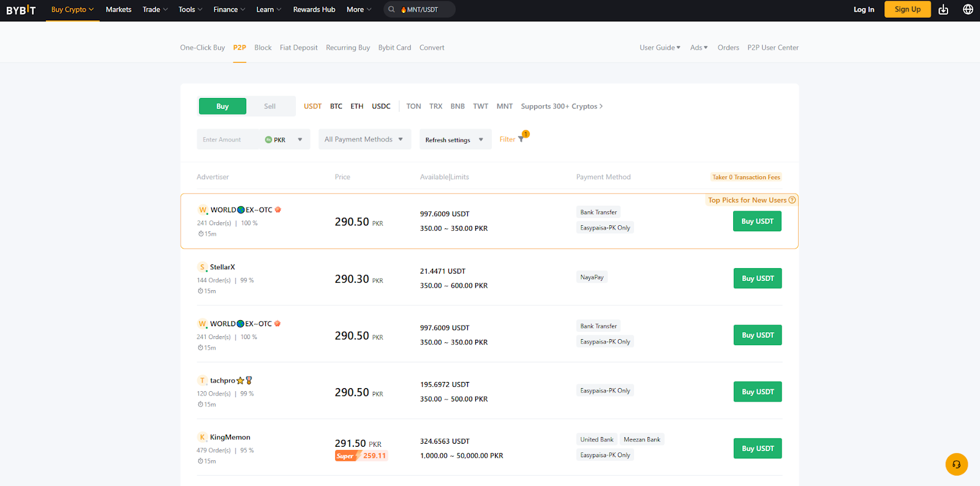This screenshot has width=980, height=486.
Task: Click the Enter Amount field
Action: pyautogui.click(x=228, y=140)
